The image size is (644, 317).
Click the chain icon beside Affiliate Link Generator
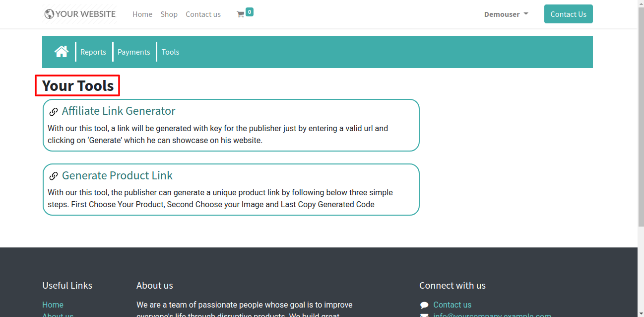[54, 112]
